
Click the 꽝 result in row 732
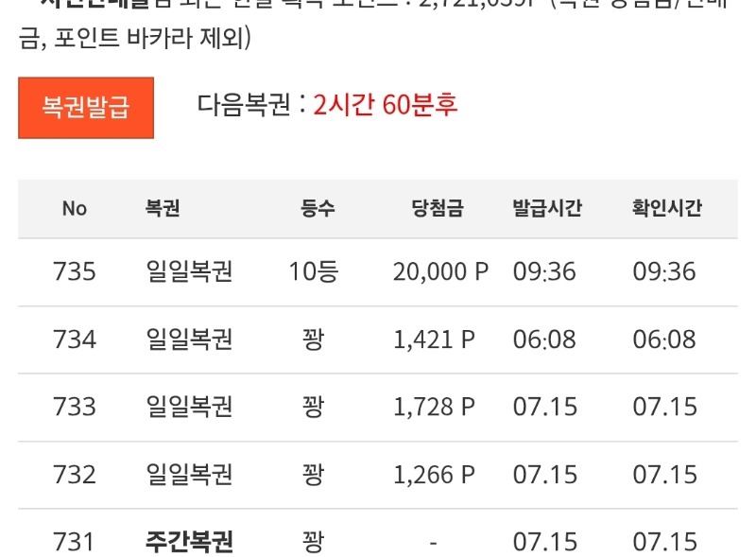[x=314, y=474]
